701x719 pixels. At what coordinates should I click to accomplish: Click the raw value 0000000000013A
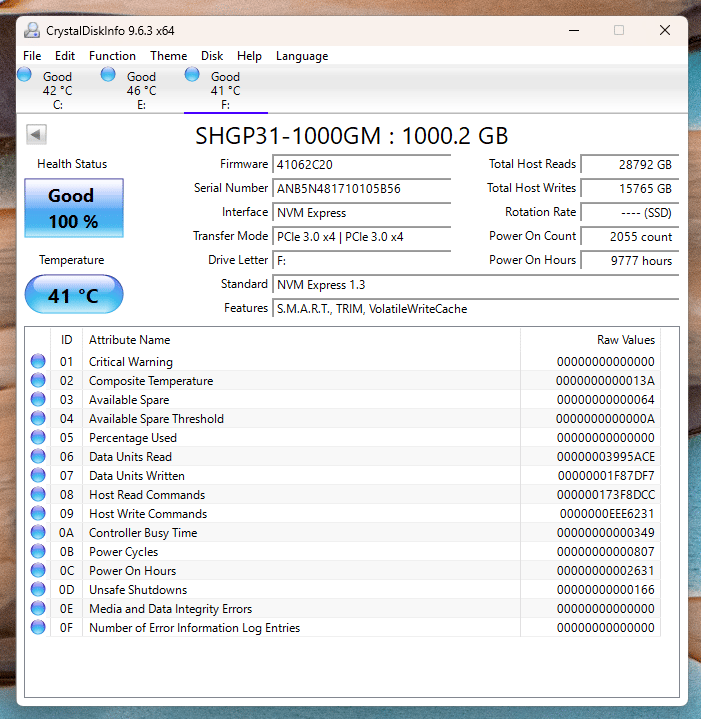pos(605,381)
